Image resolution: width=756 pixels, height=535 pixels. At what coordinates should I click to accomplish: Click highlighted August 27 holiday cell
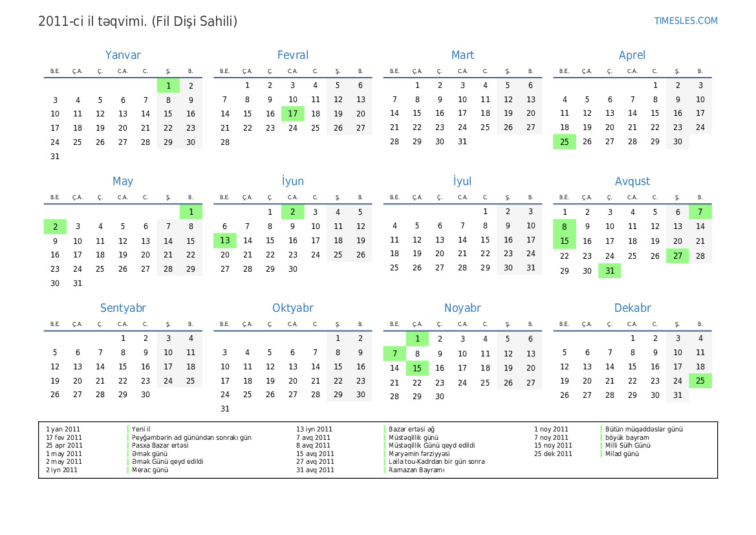677,256
